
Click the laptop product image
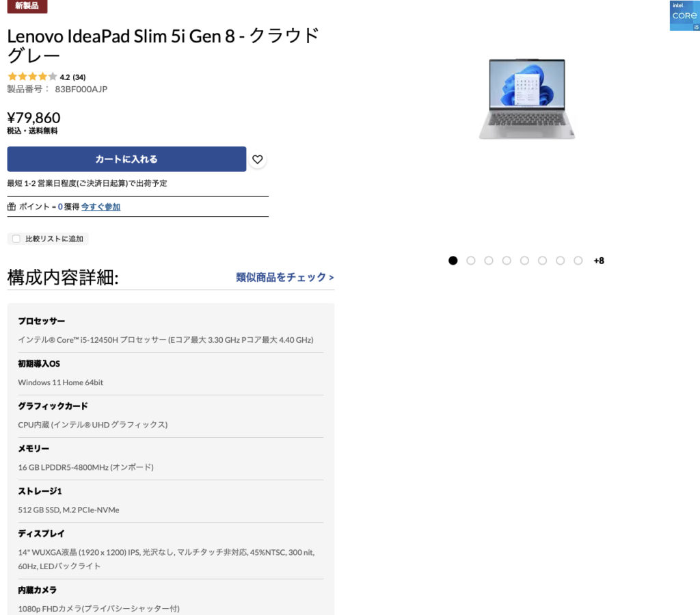(x=527, y=99)
